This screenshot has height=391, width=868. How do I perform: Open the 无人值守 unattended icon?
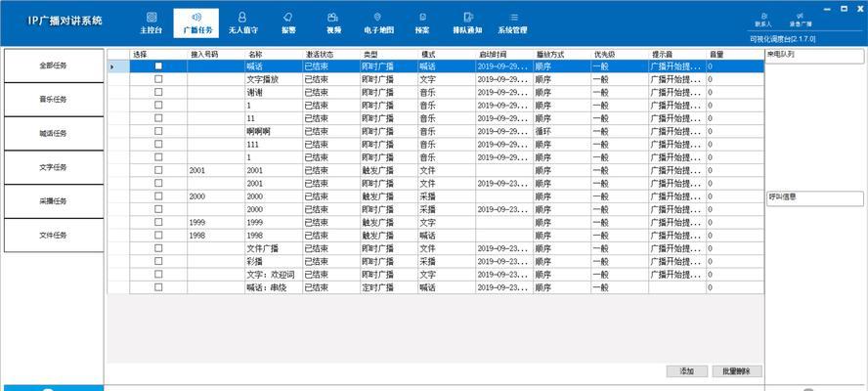pos(242,23)
